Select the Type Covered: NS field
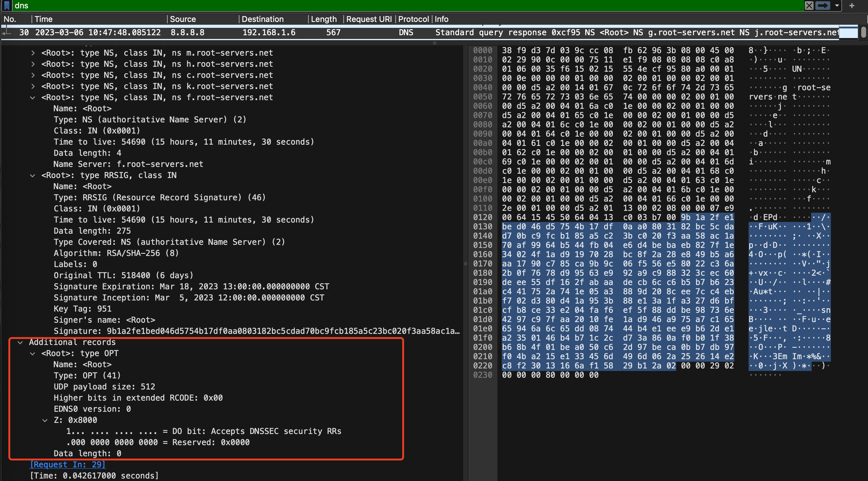 point(169,242)
